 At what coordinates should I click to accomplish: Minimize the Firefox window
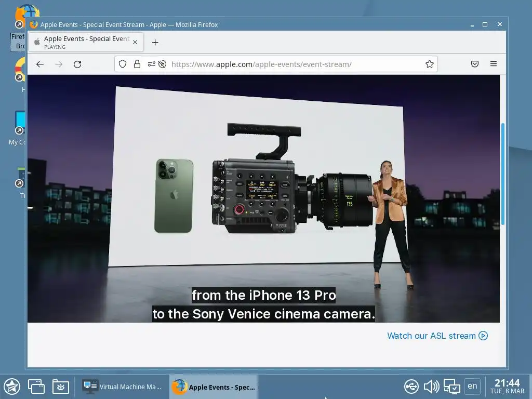pos(472,24)
